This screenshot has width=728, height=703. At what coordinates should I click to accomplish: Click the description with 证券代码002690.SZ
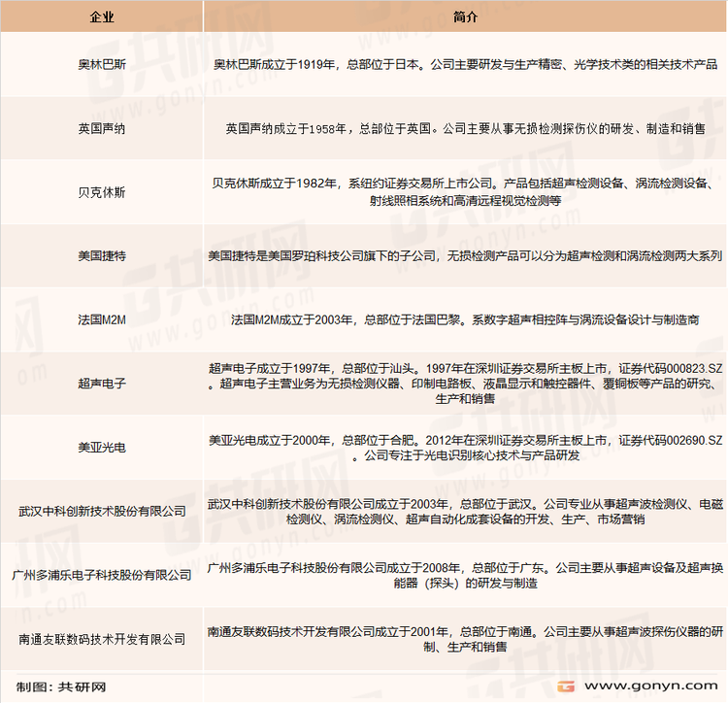coord(465,448)
